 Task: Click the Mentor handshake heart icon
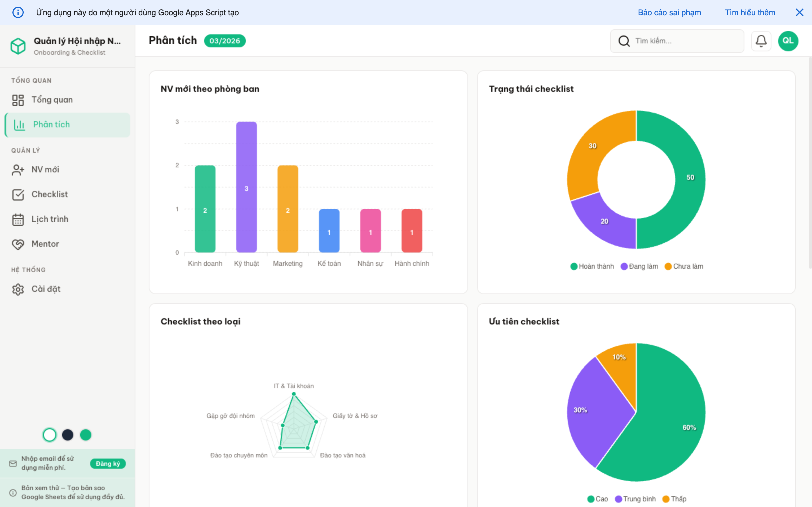(x=18, y=244)
